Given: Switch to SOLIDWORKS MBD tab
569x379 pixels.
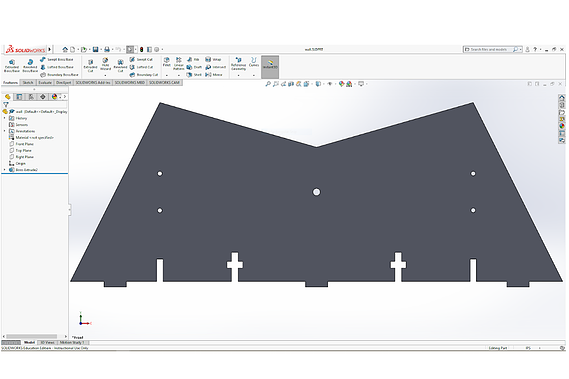Looking at the screenshot, I should [x=130, y=83].
